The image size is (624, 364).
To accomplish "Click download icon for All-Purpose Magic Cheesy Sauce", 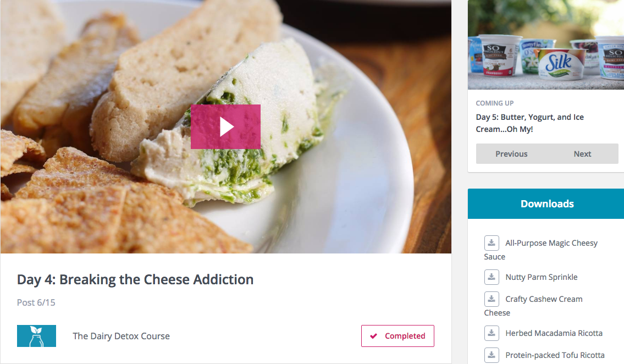I will click(x=492, y=242).
